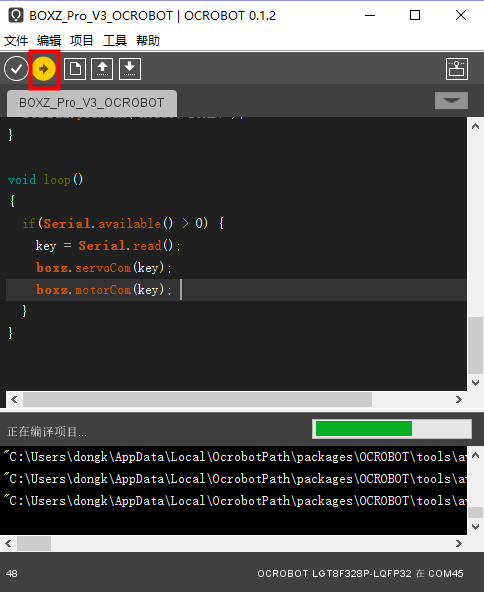Click the 'void loop()' code line

(x=45, y=179)
